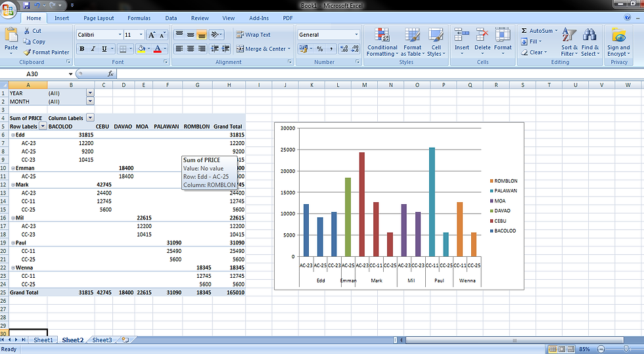Open the Insert ribbon tab

click(62, 18)
